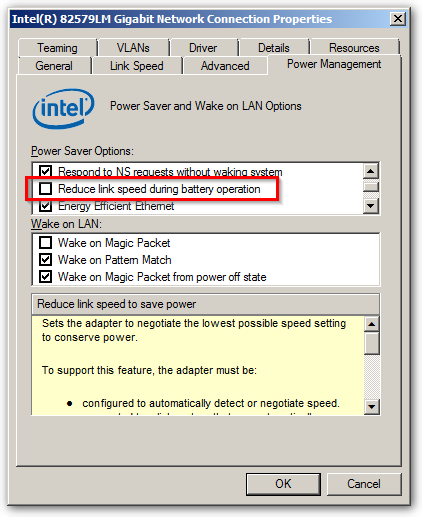422x517 pixels.
Task: Toggle Wake on Magic Packet checkbox
Action: tap(45, 243)
